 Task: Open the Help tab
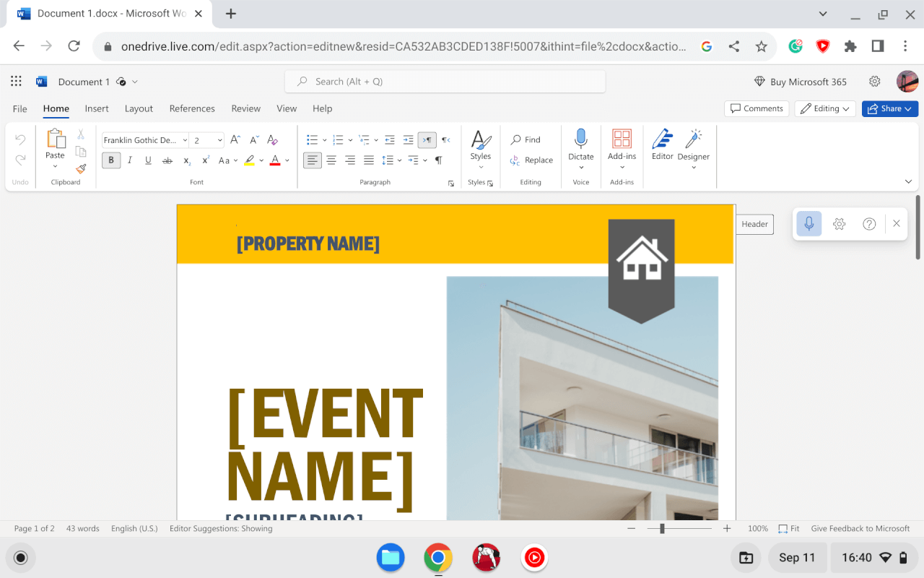pos(323,108)
